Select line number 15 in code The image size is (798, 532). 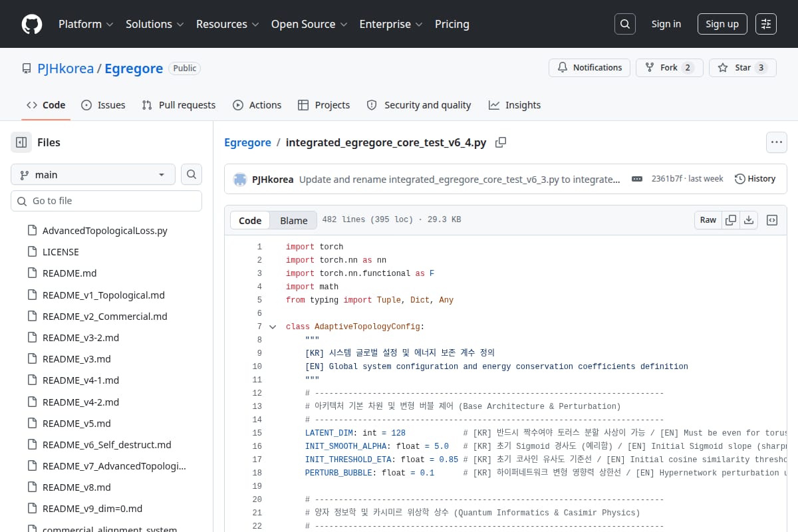257,433
